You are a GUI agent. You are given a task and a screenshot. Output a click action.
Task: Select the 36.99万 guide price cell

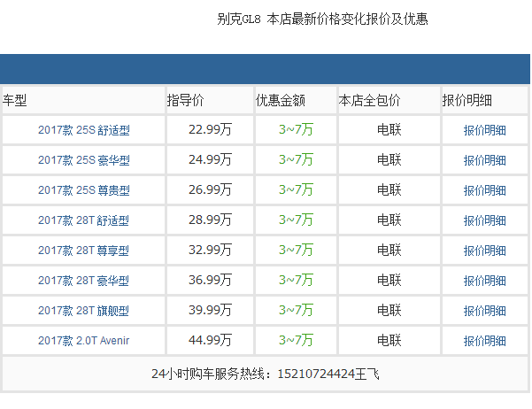[210, 280]
